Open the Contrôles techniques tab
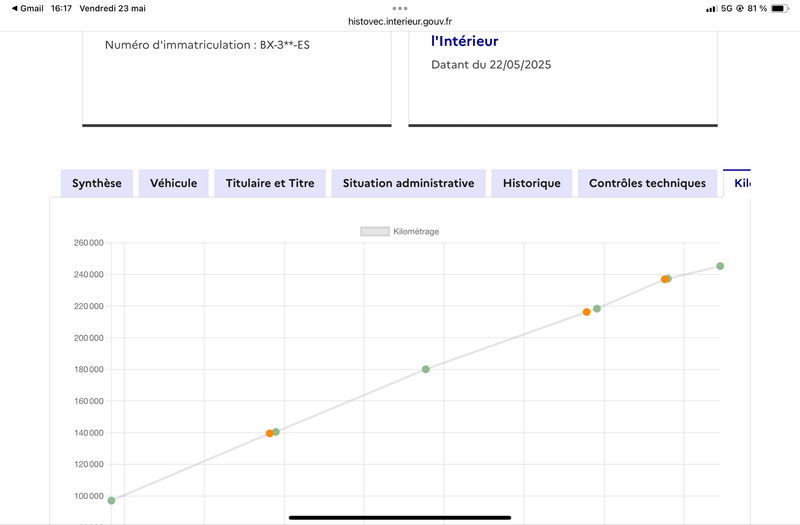The image size is (800, 525). 647,183
